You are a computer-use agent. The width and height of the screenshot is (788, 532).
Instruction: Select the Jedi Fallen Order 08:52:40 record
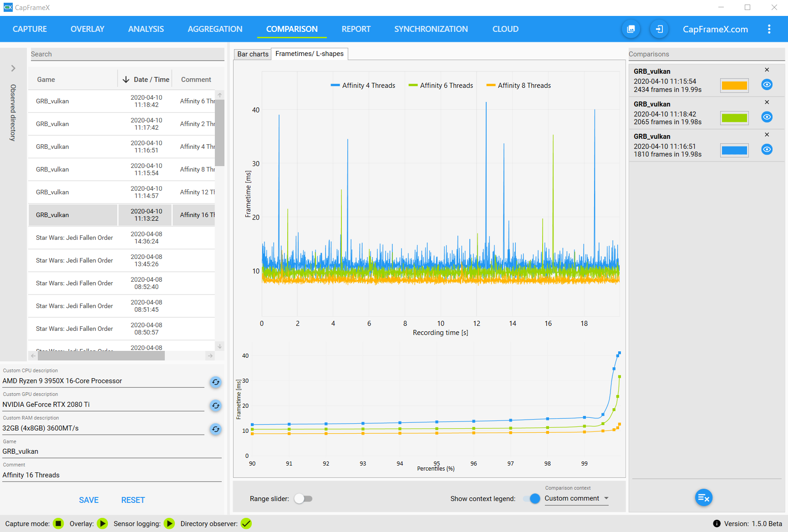122,283
